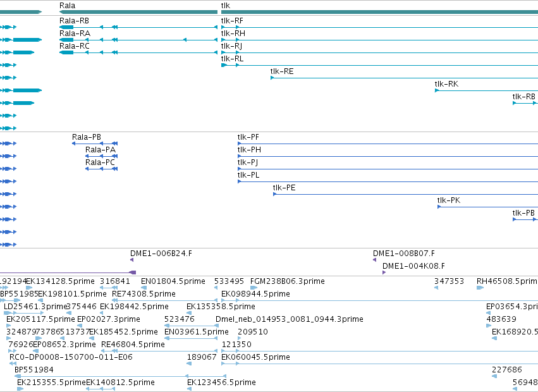Select EST EK134128.5prime
Image resolution: width=538 pixels, height=392 pixels.
pyautogui.click(x=61, y=281)
